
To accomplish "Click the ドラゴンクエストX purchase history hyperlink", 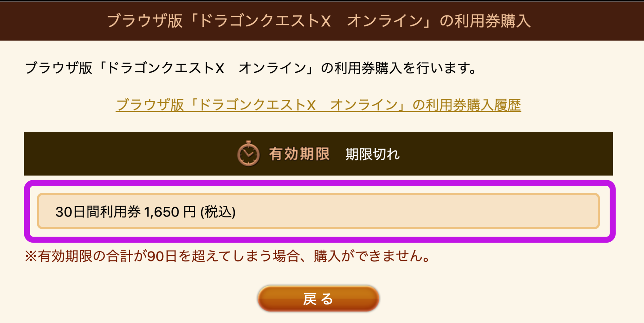I will click(319, 105).
